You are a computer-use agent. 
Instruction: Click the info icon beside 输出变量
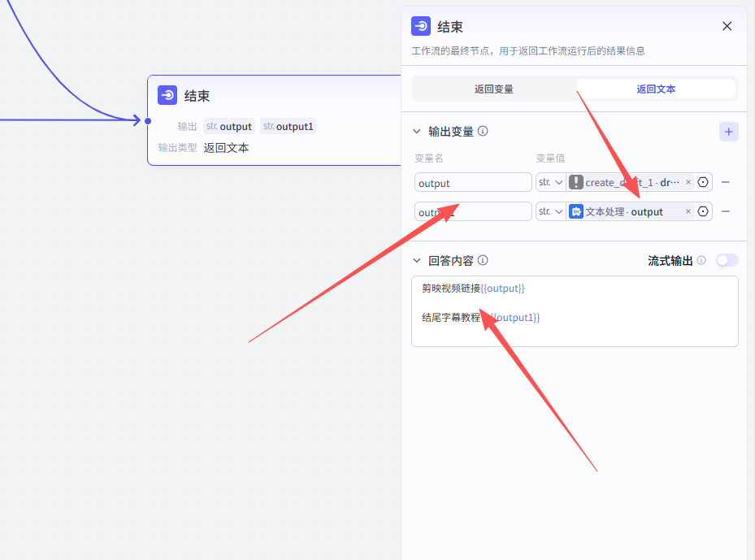[483, 131]
